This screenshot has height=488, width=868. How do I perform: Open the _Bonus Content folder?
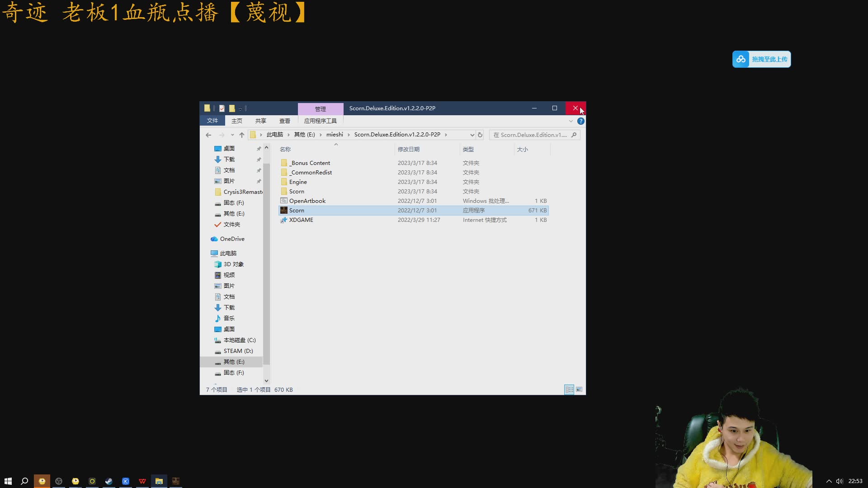pyautogui.click(x=310, y=163)
